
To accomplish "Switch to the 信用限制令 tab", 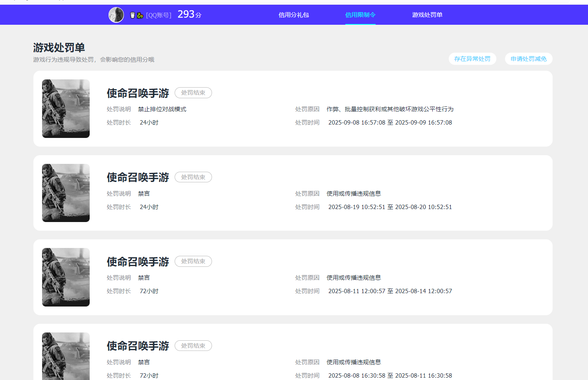I will point(360,15).
